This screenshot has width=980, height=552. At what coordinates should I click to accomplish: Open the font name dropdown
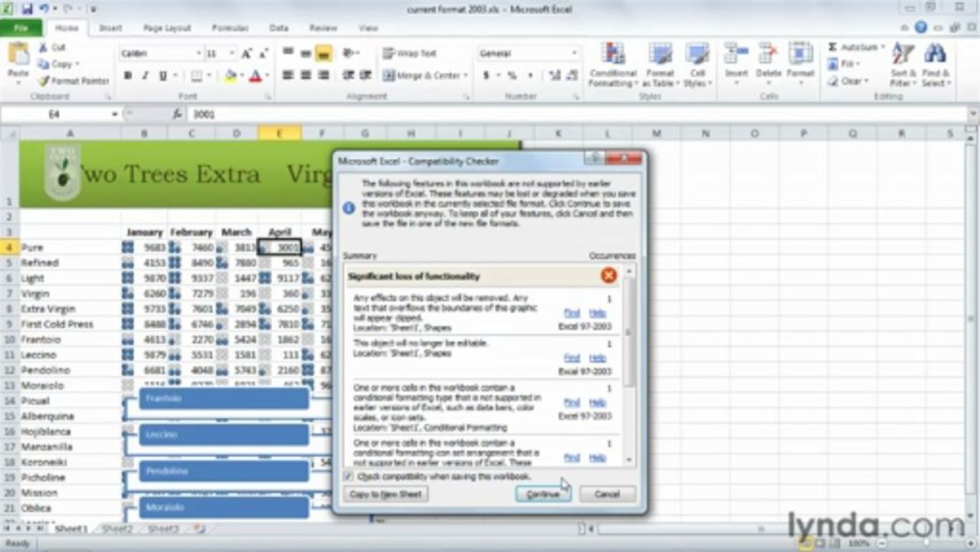(x=198, y=54)
